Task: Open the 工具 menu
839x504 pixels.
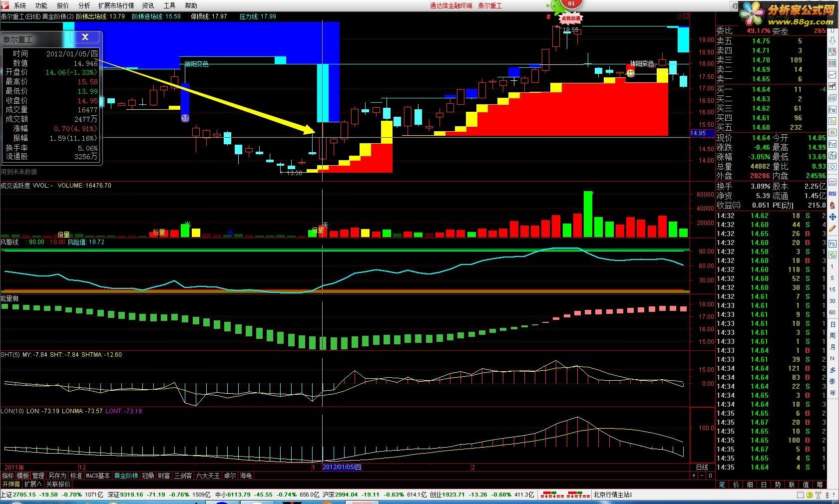Action: click(170, 5)
